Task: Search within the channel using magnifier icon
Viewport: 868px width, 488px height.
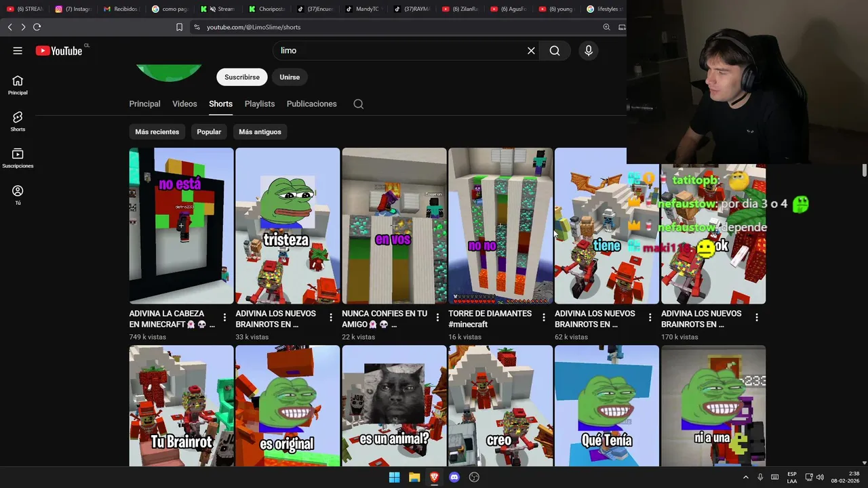Action: click(x=359, y=104)
